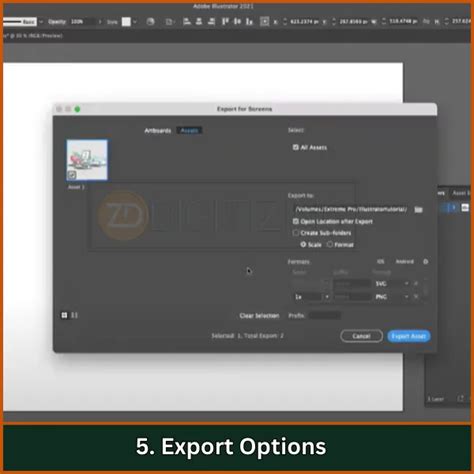Switch to list view icon
The image size is (474, 474).
[75, 315]
